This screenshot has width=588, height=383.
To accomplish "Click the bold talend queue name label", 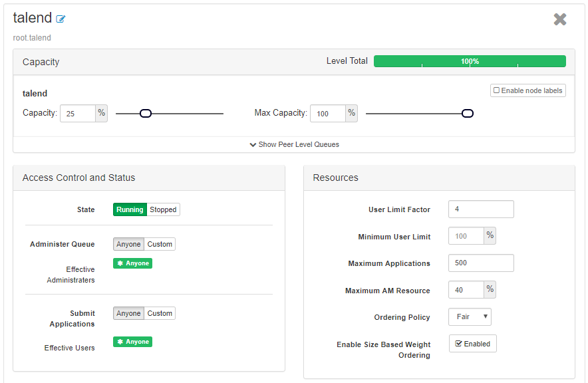I will tap(35, 94).
